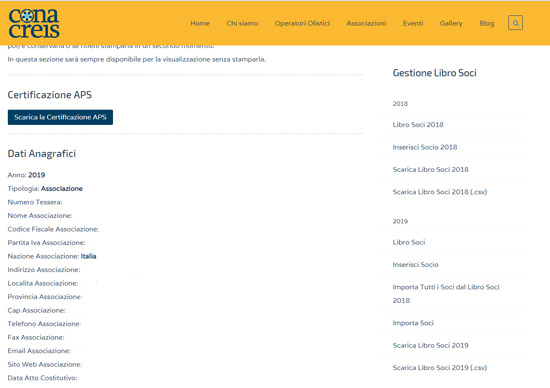Select the Tipologia: Associazione text
The image size is (550, 388).
click(x=45, y=189)
